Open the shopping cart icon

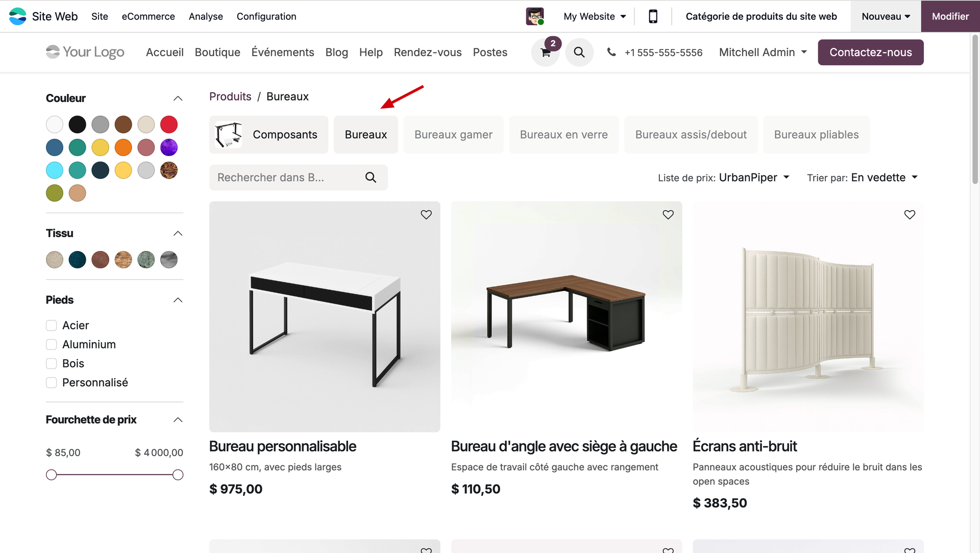coord(545,53)
